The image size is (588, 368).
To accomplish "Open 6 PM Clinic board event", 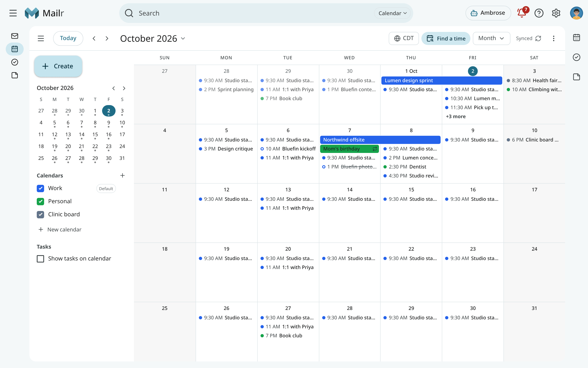I will [534, 140].
